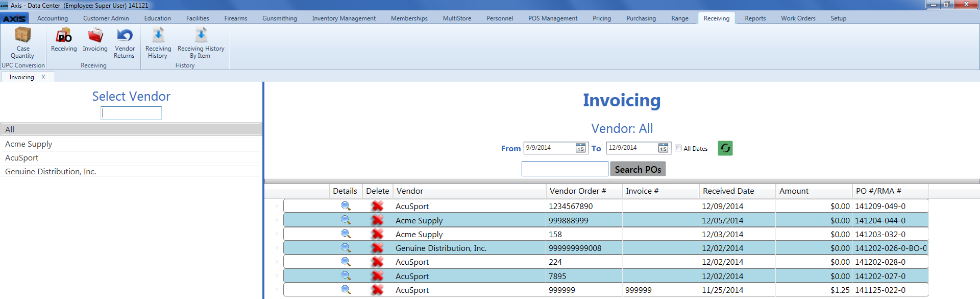This screenshot has height=299, width=980.
Task: Click the Select Vendor search field
Action: (131, 113)
